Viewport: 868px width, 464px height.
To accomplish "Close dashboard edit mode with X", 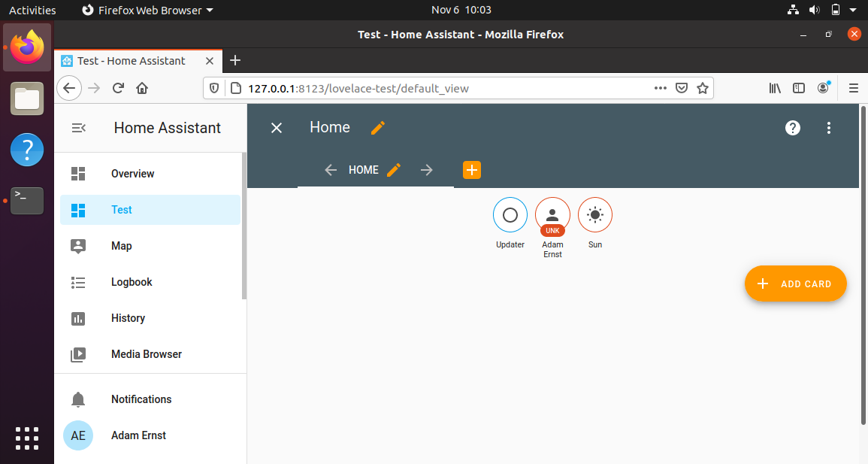I will tap(277, 128).
